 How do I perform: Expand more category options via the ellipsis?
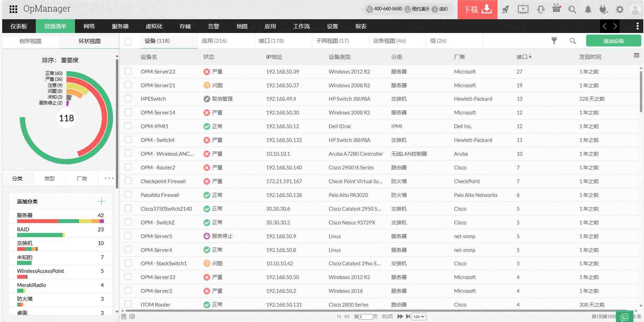[x=109, y=178]
